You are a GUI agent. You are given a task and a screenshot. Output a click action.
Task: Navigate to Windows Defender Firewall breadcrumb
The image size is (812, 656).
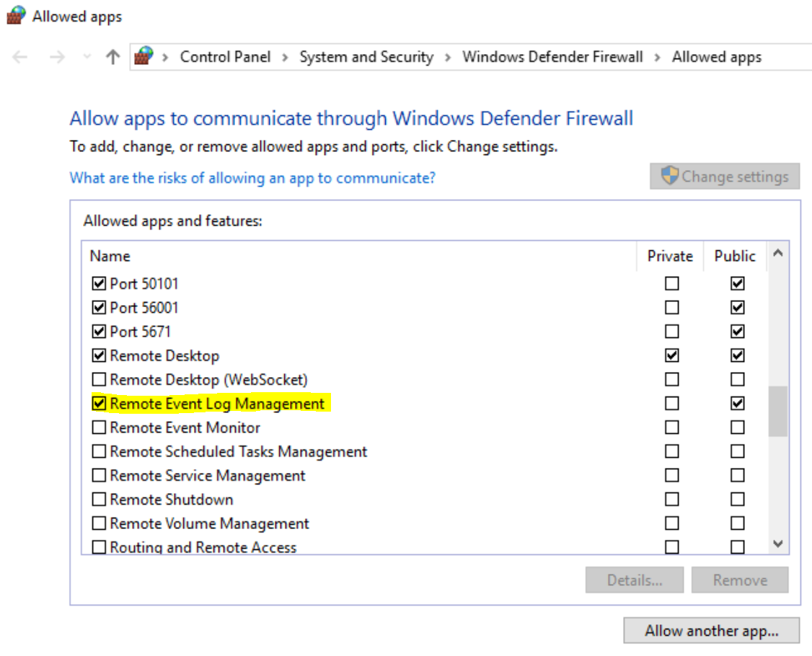coord(552,57)
